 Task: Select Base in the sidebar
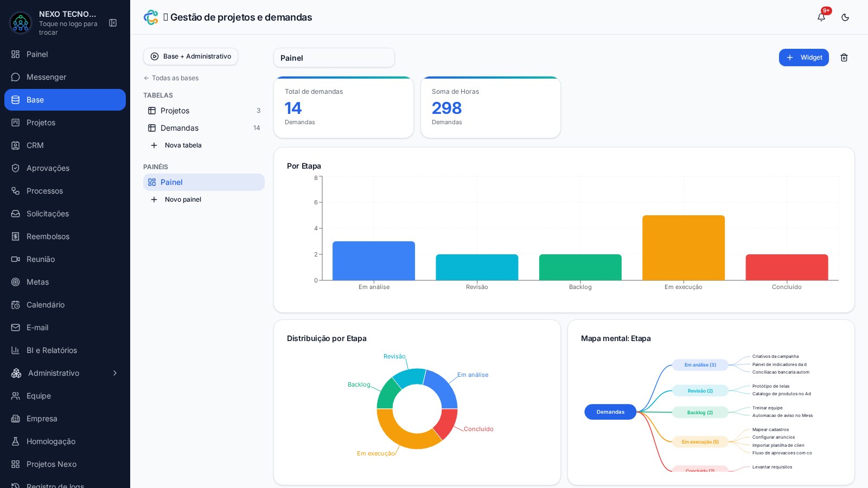tap(65, 100)
